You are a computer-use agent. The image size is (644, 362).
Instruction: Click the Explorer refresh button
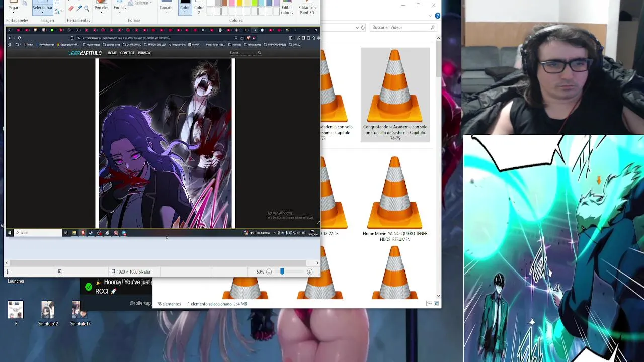point(363,27)
